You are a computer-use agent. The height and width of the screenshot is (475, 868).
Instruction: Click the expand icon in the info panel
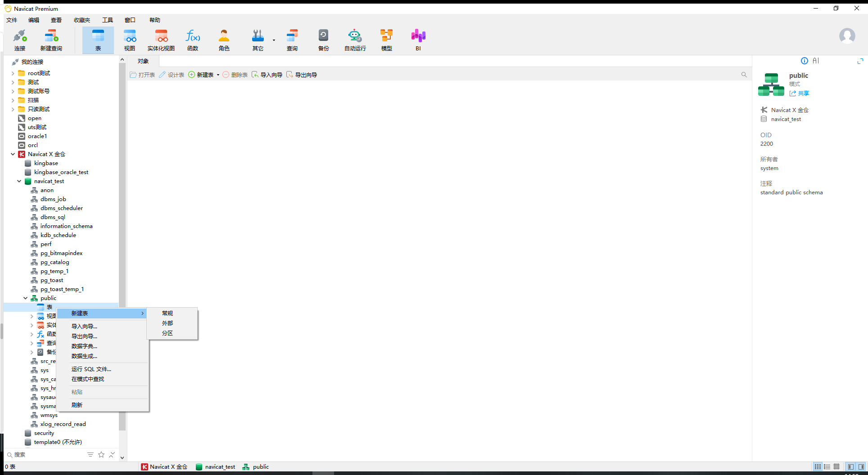pyautogui.click(x=860, y=61)
